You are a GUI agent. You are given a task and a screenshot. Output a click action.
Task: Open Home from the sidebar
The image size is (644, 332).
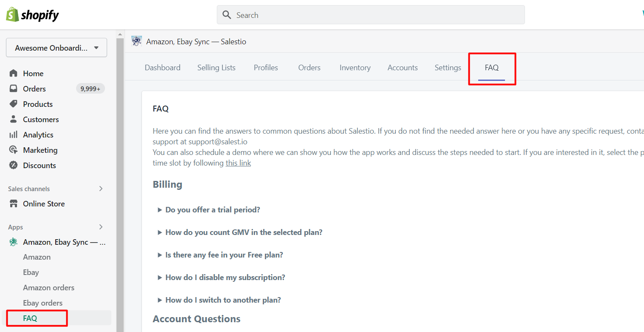click(33, 74)
